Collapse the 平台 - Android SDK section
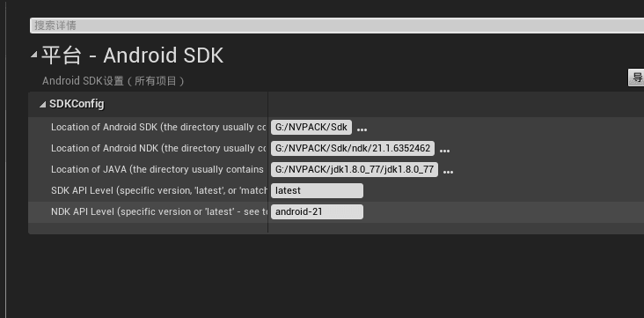Screen dimensions: 644x318 [33, 55]
